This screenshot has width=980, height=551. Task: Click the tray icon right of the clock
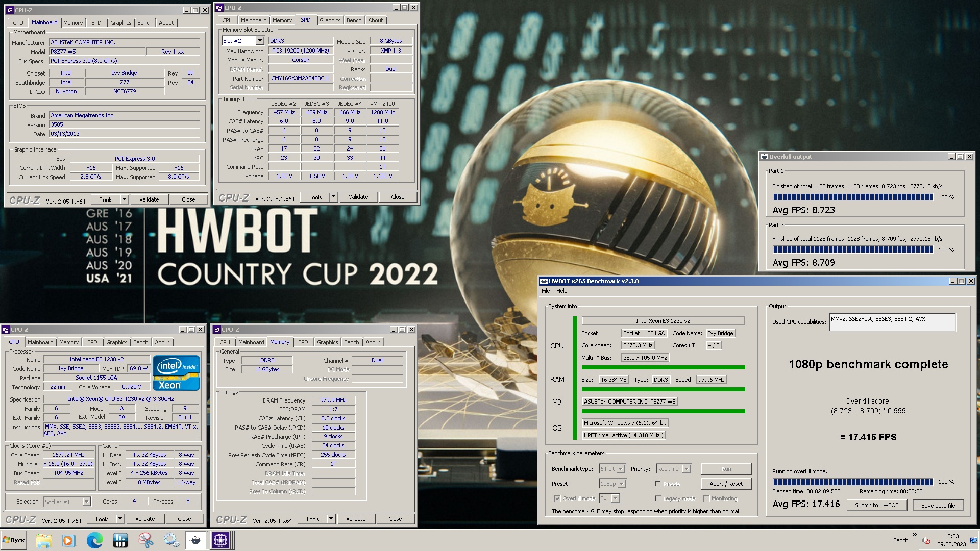[x=974, y=541]
